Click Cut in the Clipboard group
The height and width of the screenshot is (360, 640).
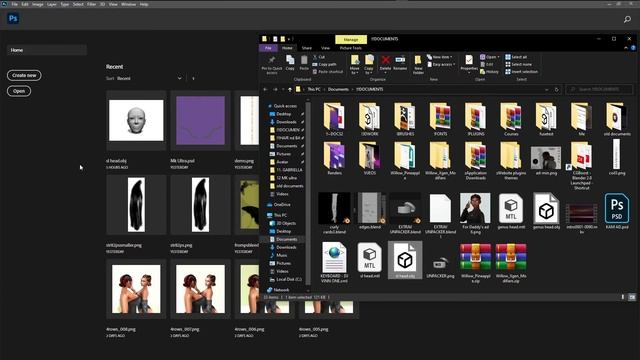tap(319, 57)
